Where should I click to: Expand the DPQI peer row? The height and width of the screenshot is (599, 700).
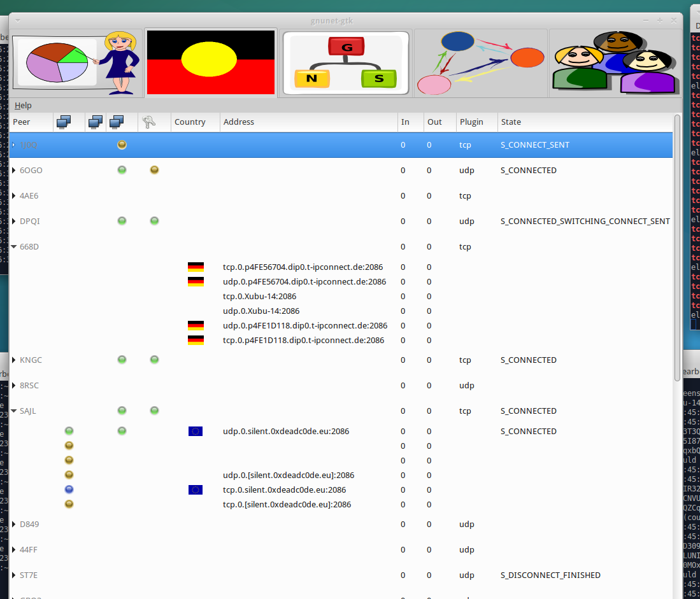(x=14, y=222)
